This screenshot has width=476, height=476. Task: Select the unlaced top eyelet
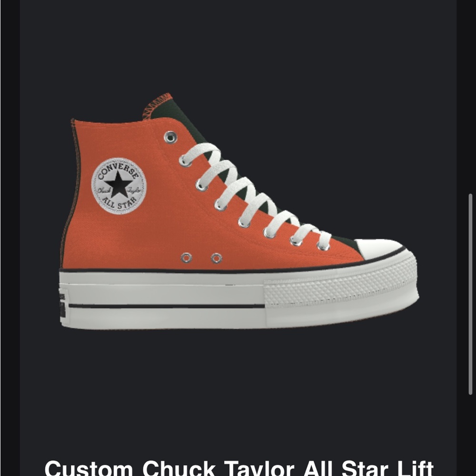(x=170, y=137)
